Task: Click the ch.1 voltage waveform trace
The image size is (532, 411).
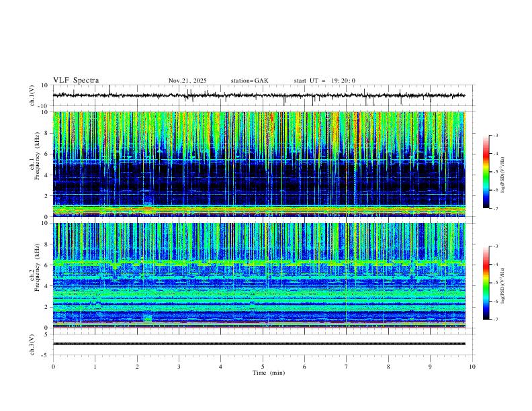Action: (x=259, y=95)
